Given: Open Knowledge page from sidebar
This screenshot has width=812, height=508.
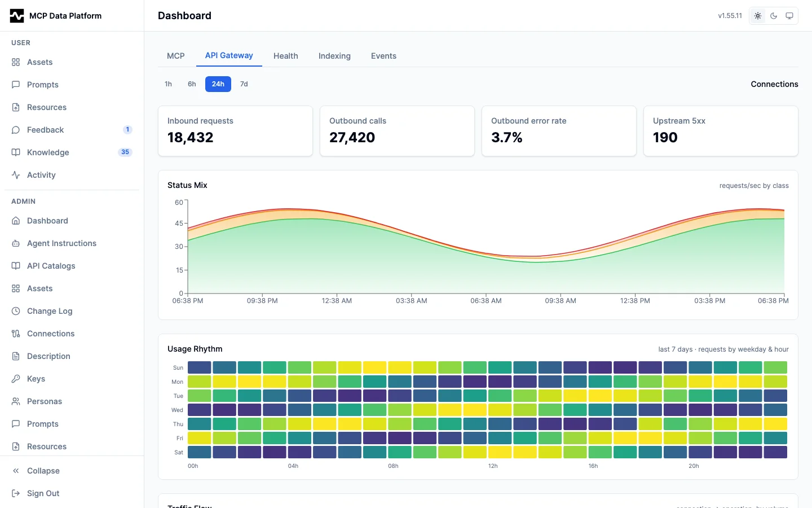Looking at the screenshot, I should [x=72, y=152].
